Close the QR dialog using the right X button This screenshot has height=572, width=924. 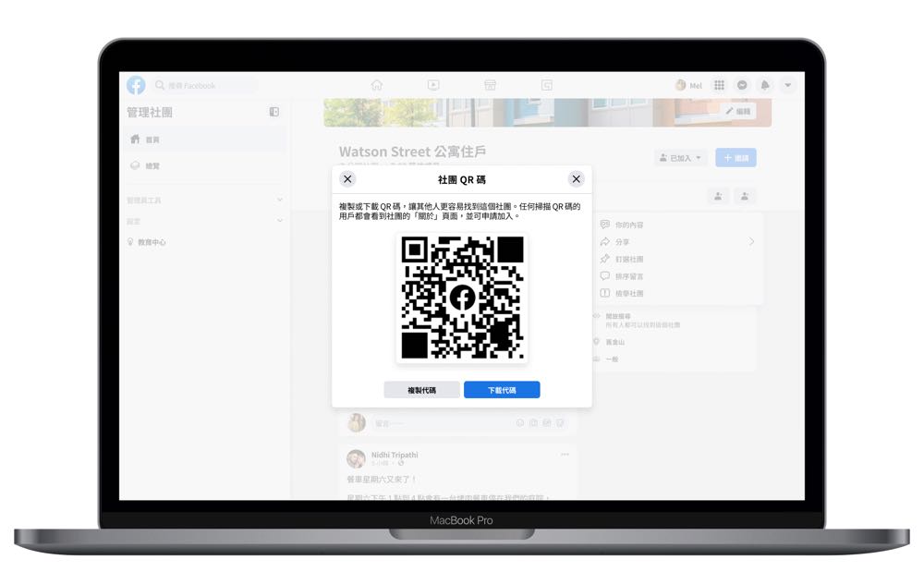pyautogui.click(x=577, y=179)
